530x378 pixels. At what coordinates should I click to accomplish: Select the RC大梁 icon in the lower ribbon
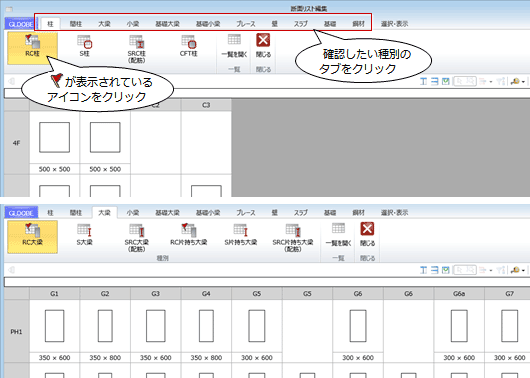pyautogui.click(x=32, y=237)
